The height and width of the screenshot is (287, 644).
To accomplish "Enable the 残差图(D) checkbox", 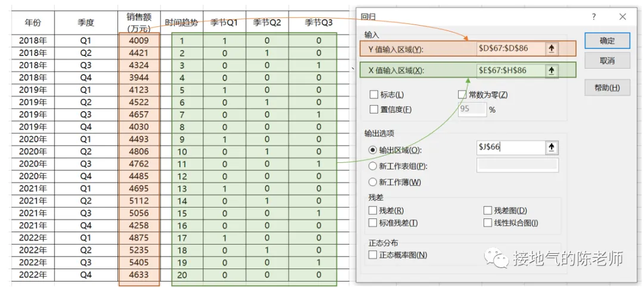I will point(488,211).
